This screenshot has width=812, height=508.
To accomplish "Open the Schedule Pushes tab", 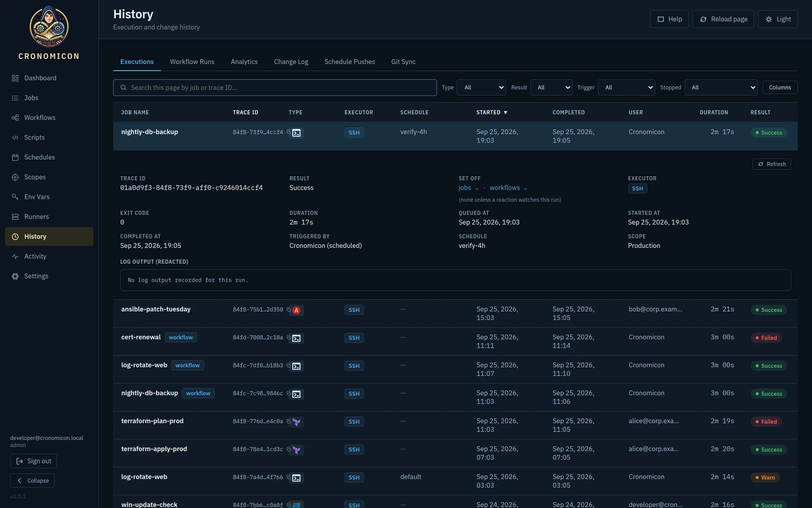I will point(349,62).
